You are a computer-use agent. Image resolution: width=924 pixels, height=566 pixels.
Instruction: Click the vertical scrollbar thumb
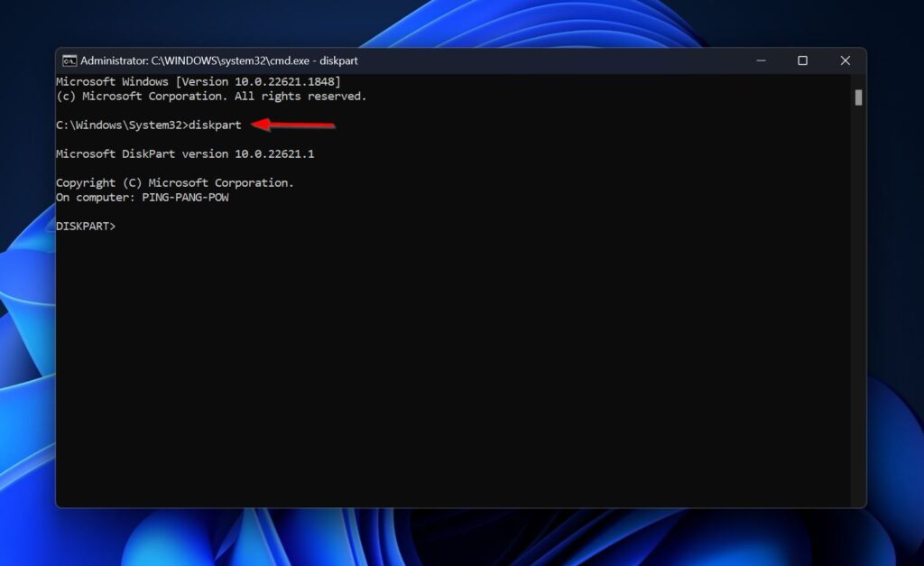[858, 97]
